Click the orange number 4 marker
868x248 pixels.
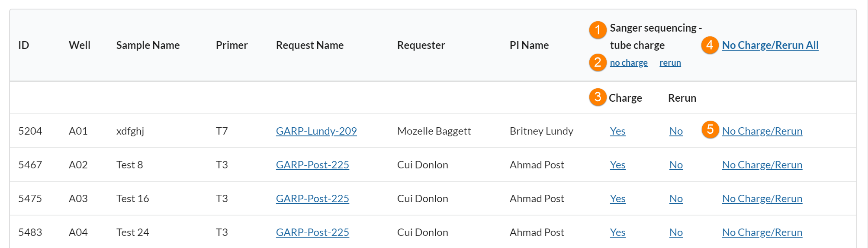(x=710, y=45)
